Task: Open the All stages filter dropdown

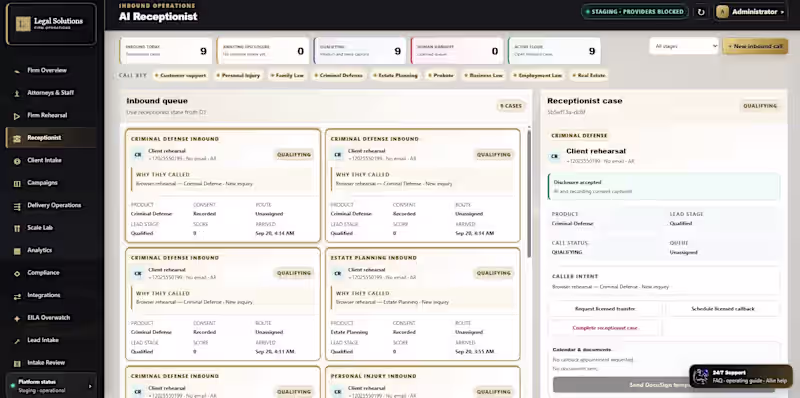Action: [x=684, y=46]
